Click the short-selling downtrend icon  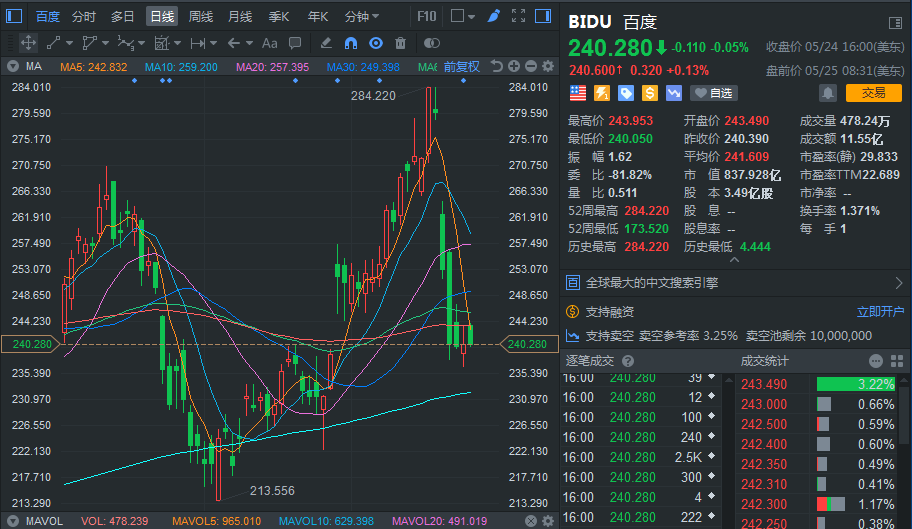click(x=674, y=93)
